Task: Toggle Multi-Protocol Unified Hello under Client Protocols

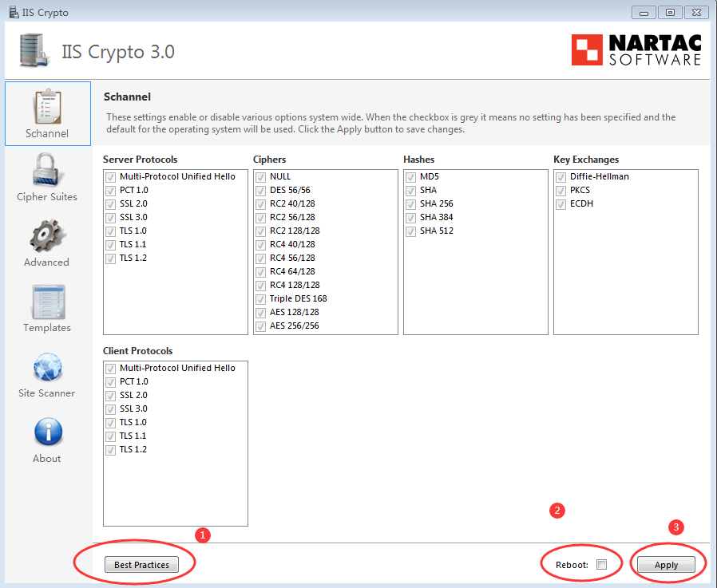Action: point(110,369)
